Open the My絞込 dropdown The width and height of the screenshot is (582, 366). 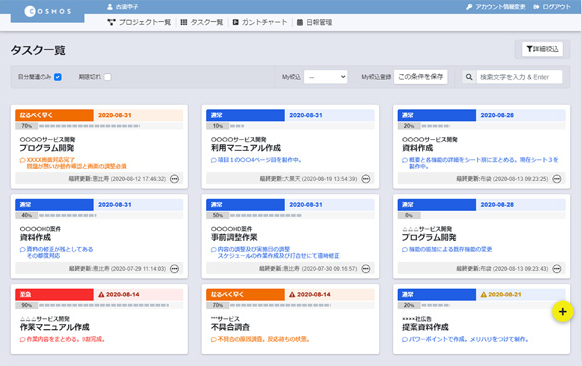[326, 77]
